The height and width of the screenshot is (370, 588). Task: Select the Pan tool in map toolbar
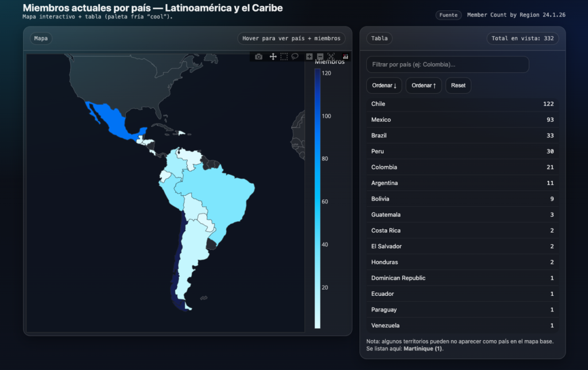point(273,56)
